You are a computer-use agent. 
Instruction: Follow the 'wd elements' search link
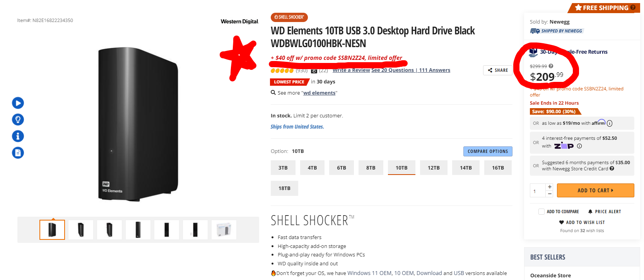(319, 93)
